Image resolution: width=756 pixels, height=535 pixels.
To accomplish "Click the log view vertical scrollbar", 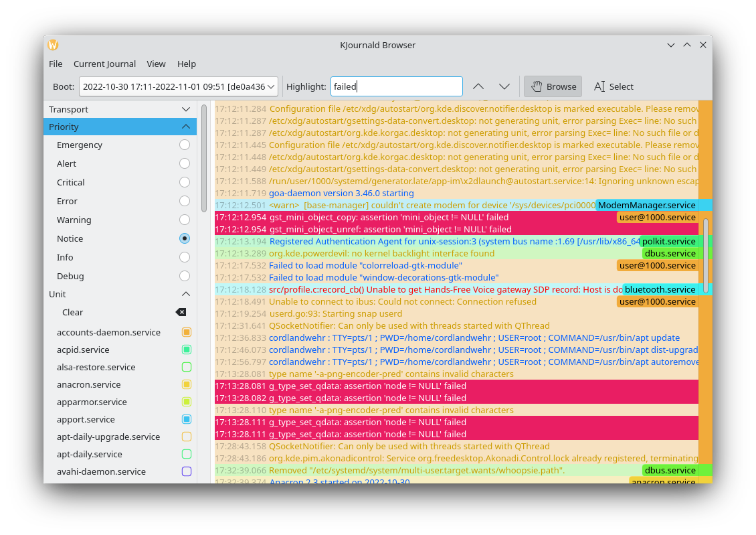I will 705,254.
